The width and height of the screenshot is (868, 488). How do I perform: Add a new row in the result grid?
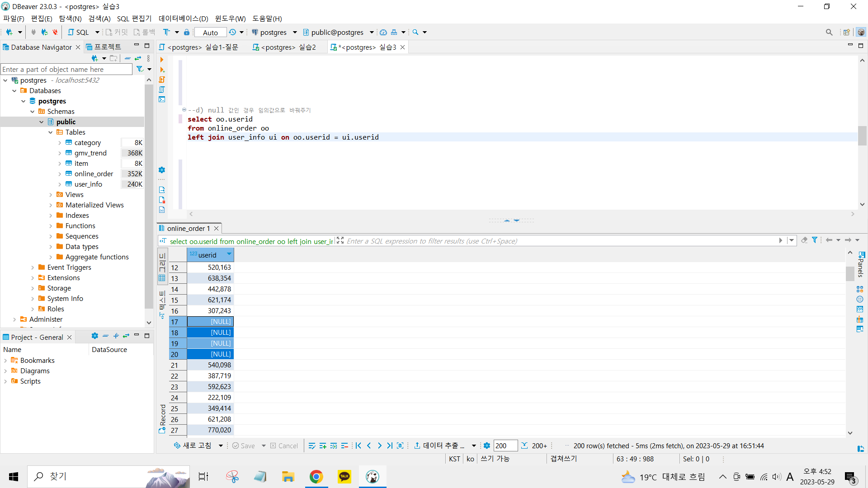tap(323, 446)
